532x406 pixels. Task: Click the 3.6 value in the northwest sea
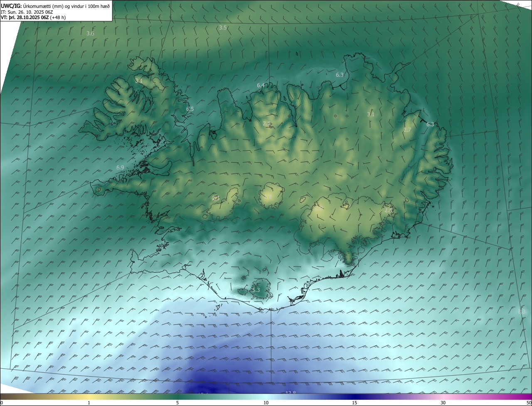[x=90, y=33]
